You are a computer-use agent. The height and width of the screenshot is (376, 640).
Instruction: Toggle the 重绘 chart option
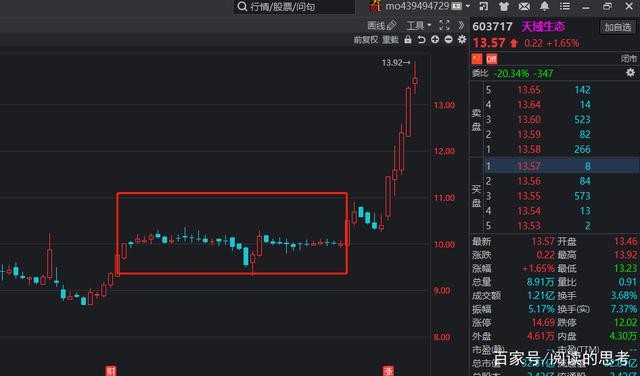point(390,40)
